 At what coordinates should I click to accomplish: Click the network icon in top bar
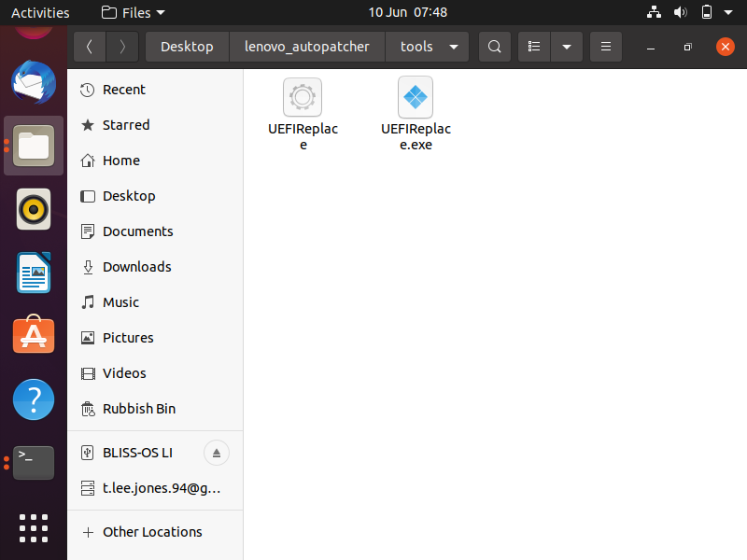coord(654,12)
